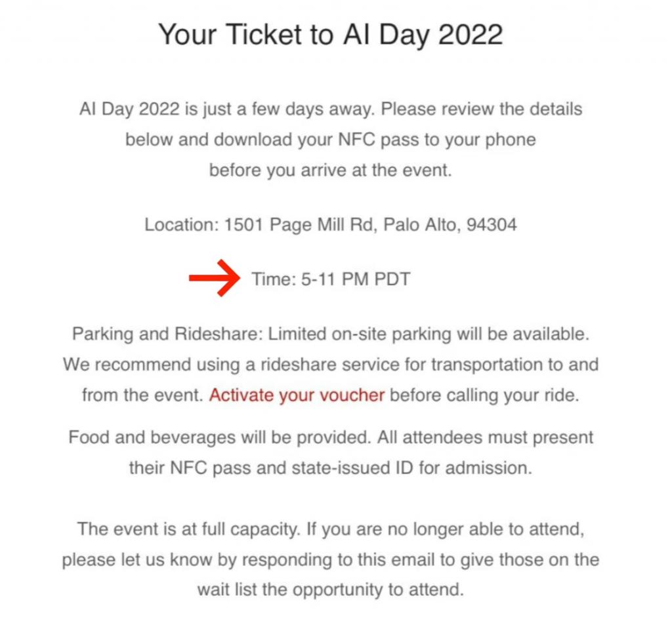Click the line 'before you arrive at the event.'

click(x=331, y=170)
